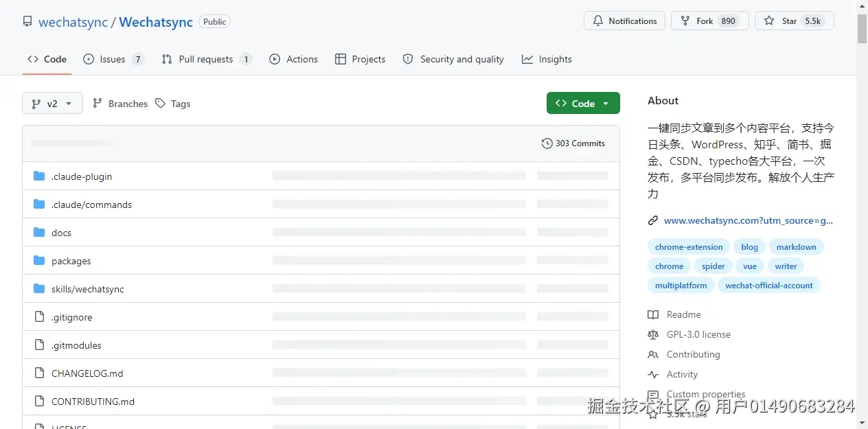This screenshot has width=868, height=429.
Task: Open the v2 branch selector dropdown
Action: click(52, 103)
